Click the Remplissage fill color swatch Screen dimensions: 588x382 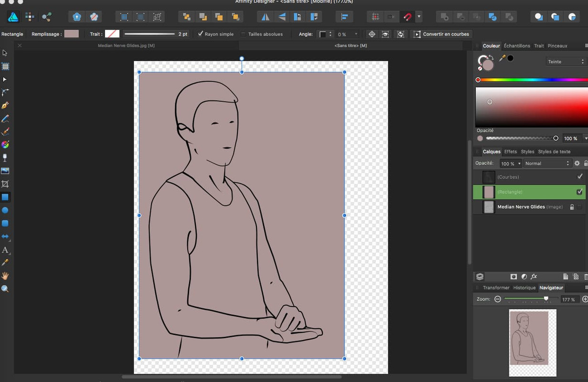(72, 34)
